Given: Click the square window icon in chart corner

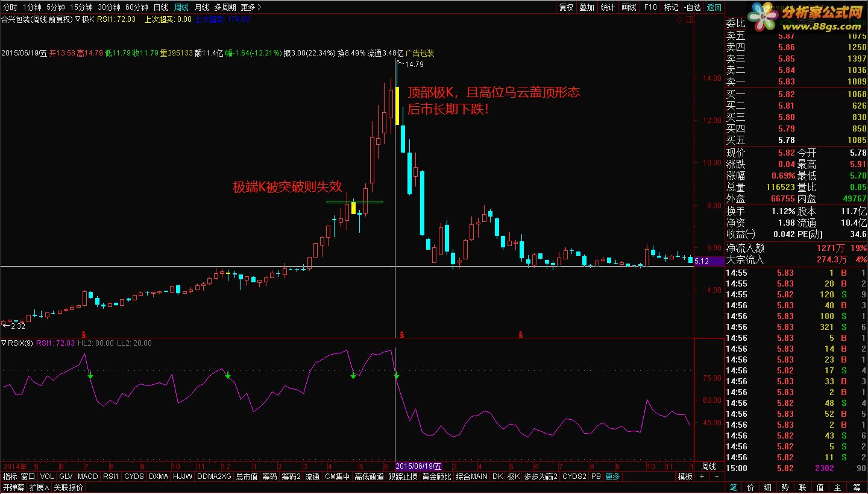Looking at the screenshot, I should click(x=690, y=20).
